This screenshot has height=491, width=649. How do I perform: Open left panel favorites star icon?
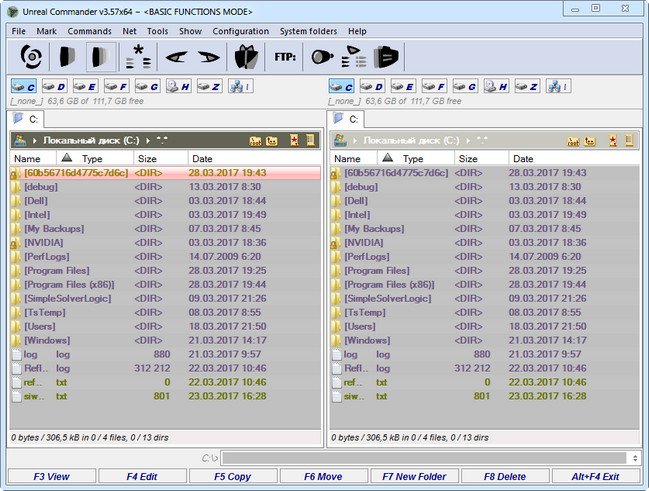294,140
